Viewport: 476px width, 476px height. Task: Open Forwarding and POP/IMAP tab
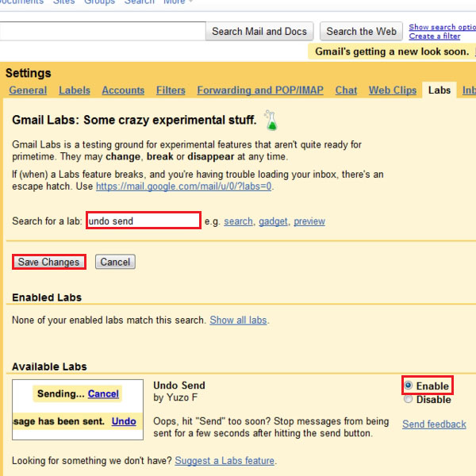260,90
